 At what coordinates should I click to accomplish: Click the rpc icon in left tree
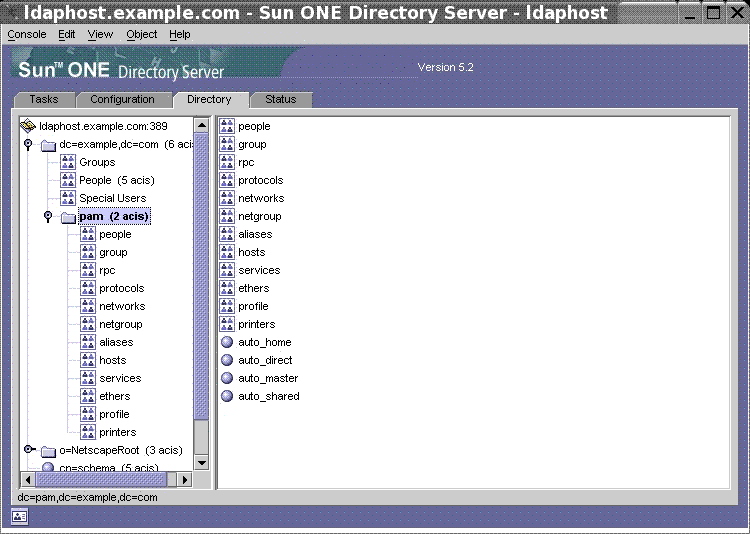pyautogui.click(x=88, y=270)
